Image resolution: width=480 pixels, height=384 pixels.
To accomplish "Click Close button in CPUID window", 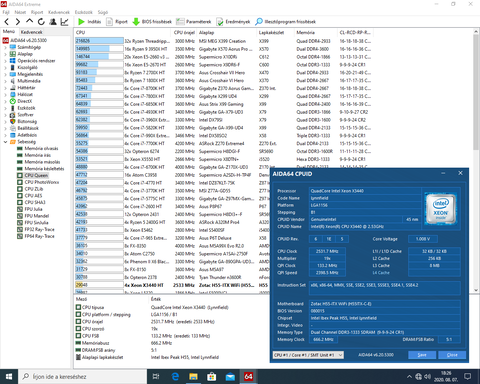I will [452, 355].
